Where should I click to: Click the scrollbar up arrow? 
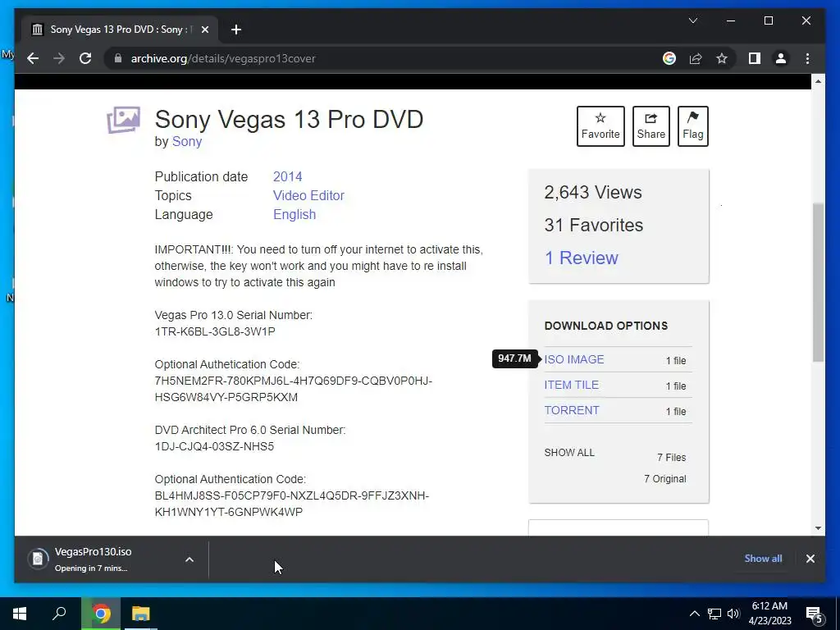coord(818,81)
